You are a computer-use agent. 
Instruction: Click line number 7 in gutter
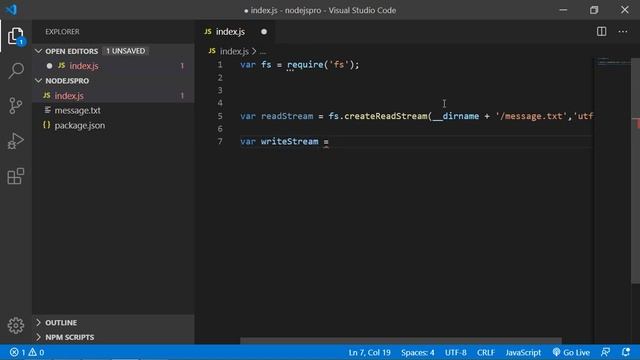click(220, 141)
